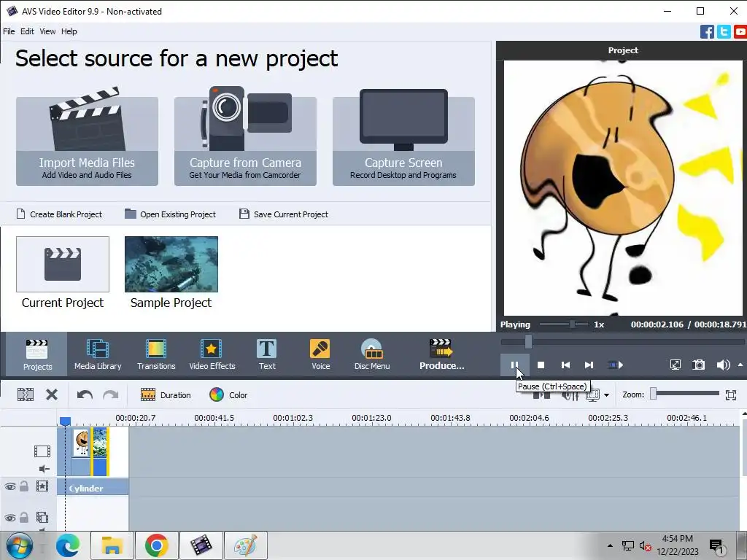
Task: Toggle lock on the video overlay track
Action: tap(24, 517)
